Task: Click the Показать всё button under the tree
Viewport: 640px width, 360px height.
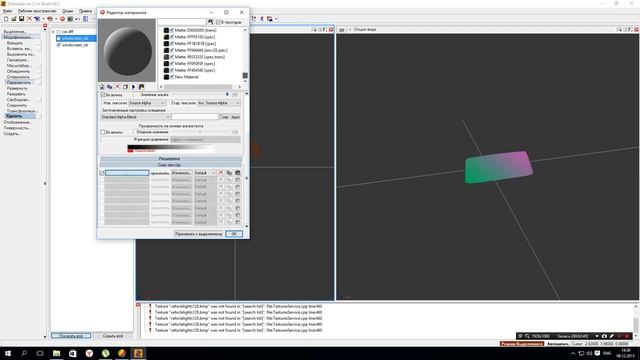Action: point(71,336)
